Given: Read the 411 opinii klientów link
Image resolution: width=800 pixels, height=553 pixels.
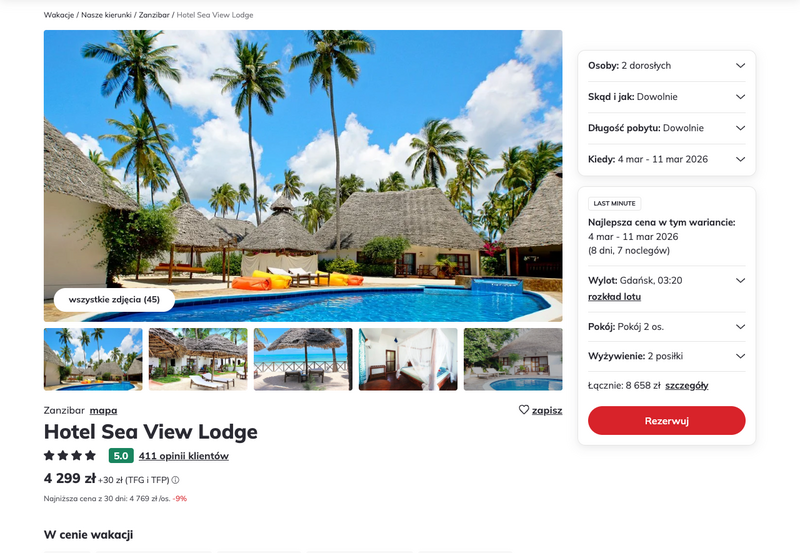Looking at the screenshot, I should click(184, 456).
